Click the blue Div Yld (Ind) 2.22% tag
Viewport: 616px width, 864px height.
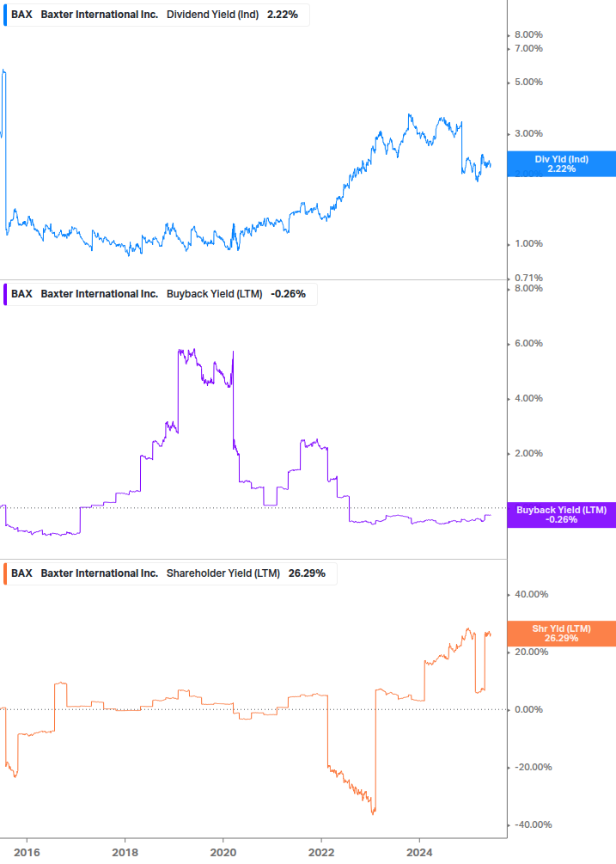tap(562, 164)
